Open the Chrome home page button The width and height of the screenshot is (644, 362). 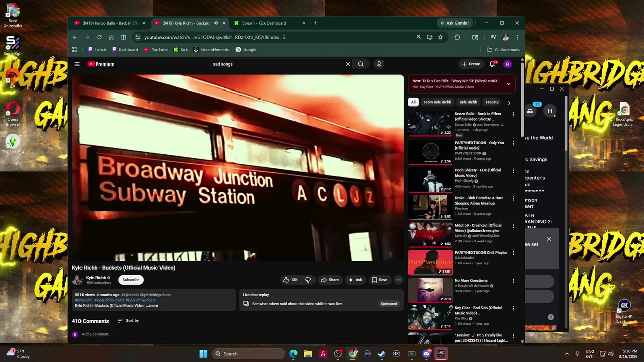click(111, 37)
